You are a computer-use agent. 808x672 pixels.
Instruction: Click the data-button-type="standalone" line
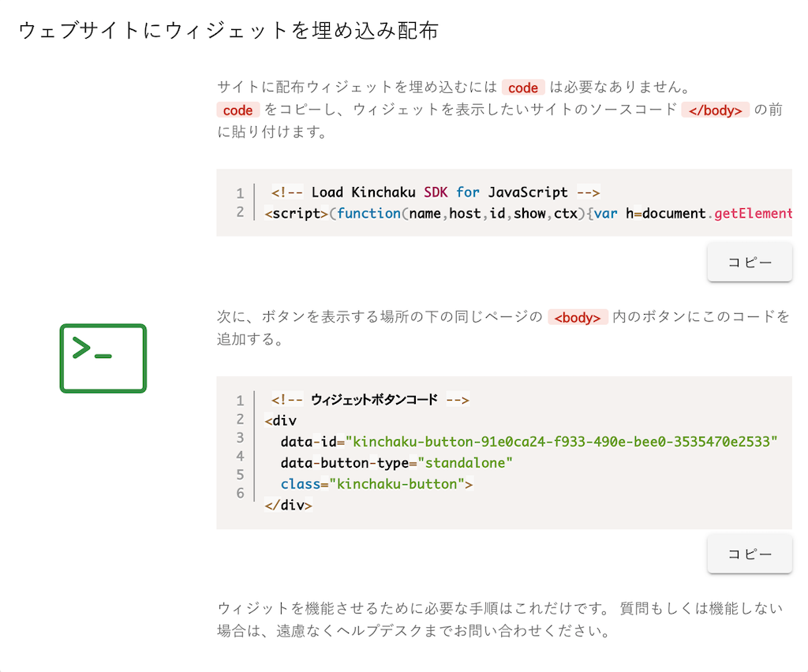(x=396, y=463)
